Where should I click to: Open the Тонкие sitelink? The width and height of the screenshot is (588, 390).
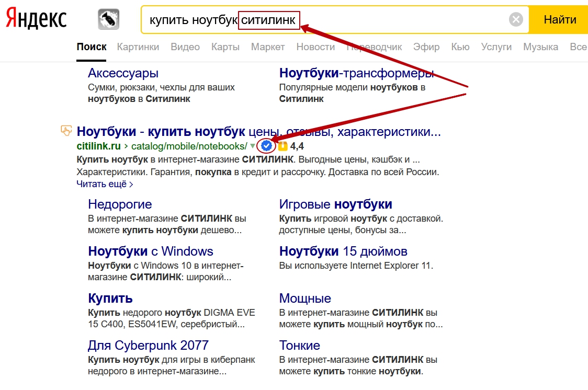click(x=300, y=346)
